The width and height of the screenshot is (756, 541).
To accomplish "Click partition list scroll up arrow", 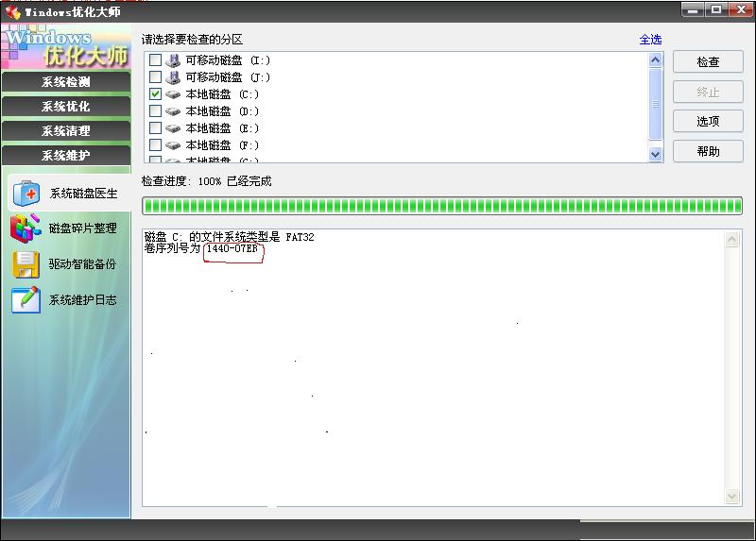I will (655, 60).
